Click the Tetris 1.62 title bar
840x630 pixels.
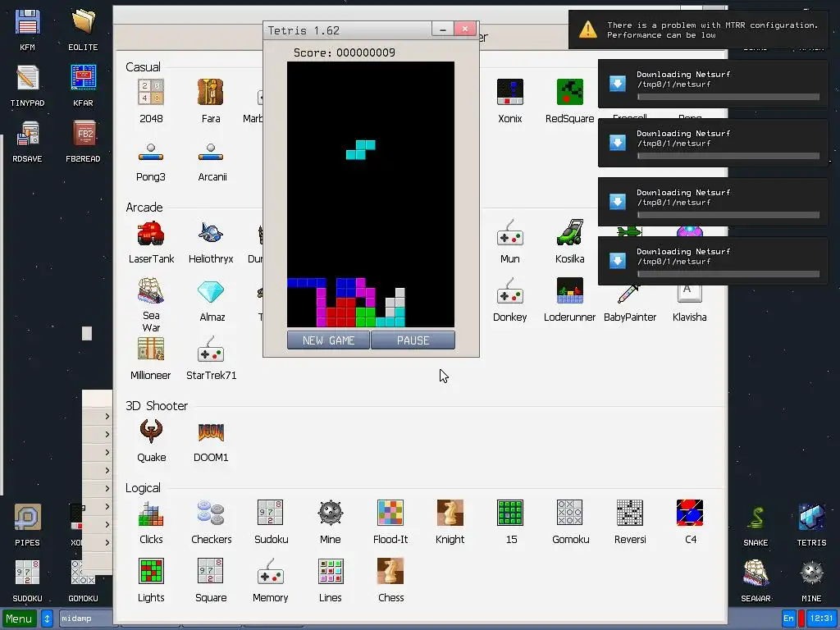point(347,30)
